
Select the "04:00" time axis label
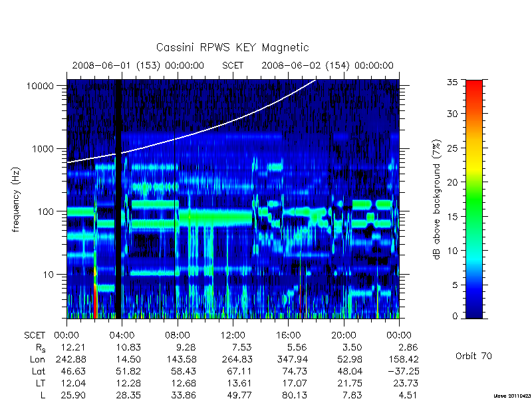point(122,336)
